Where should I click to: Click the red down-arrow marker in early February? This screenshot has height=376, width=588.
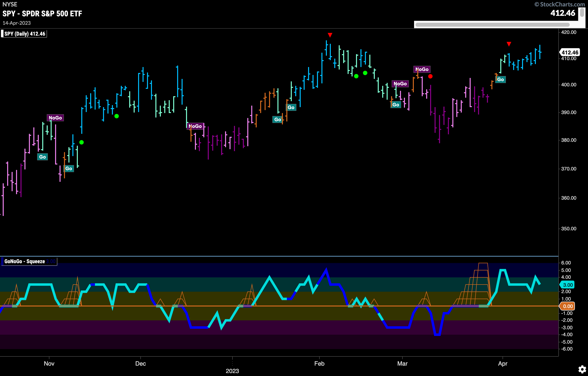[330, 35]
